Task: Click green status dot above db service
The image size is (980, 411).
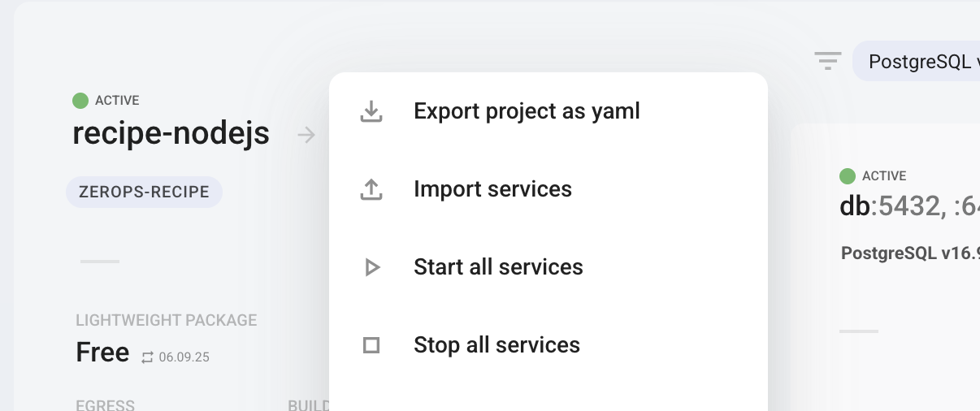Action: 848,175
